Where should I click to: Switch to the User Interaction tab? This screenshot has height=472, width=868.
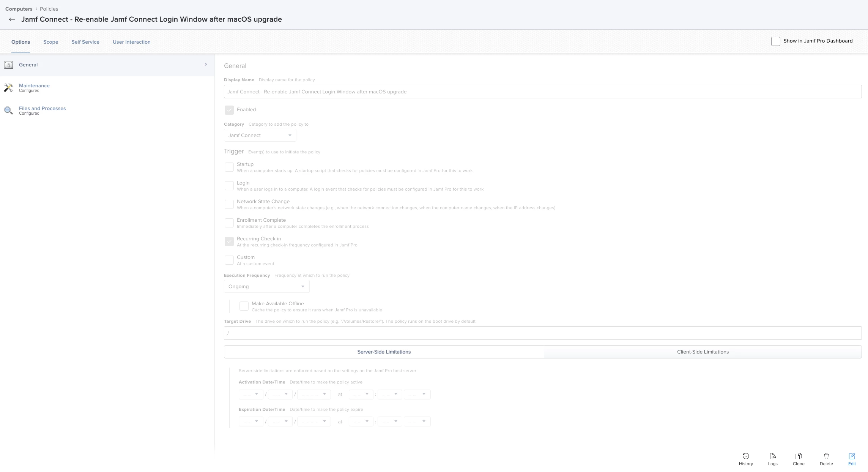[x=131, y=42]
